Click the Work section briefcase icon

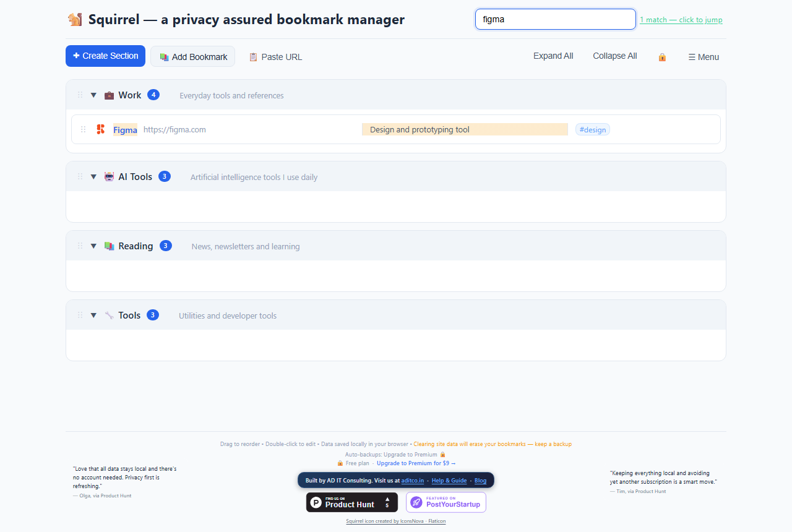point(109,95)
